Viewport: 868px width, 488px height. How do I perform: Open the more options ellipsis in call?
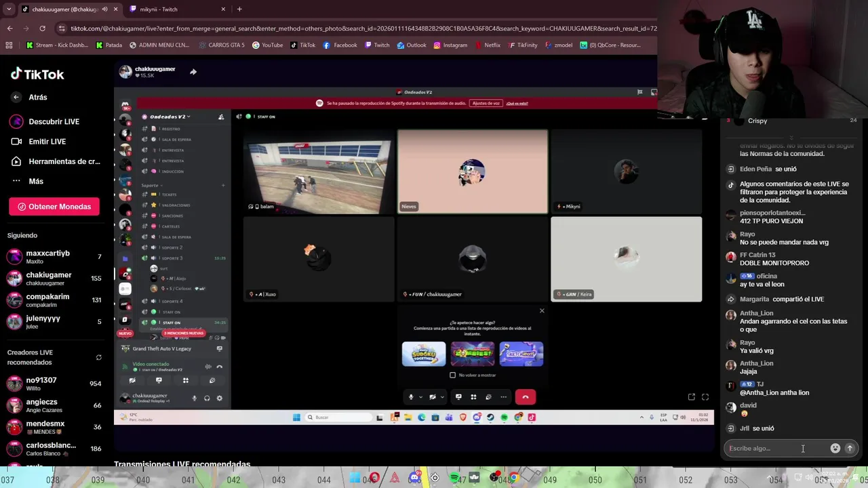coord(503,397)
